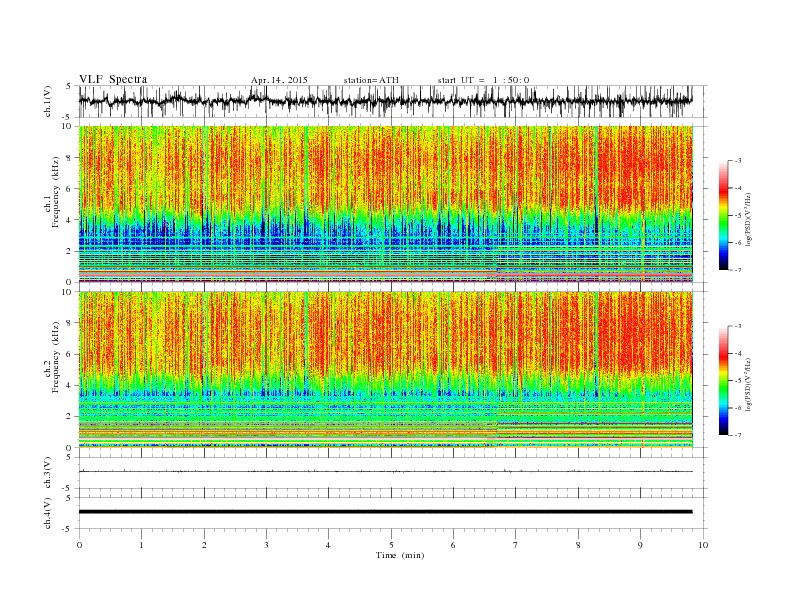
Task: Click log(PSD) label beside ch.1 color bar
Action: coord(748,218)
